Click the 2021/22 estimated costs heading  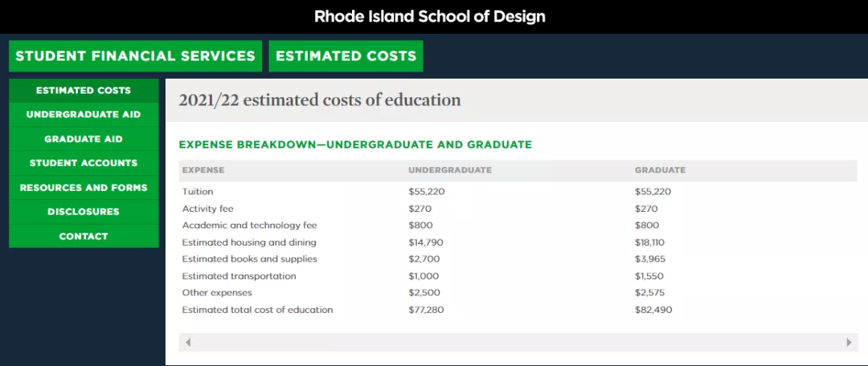[319, 100]
